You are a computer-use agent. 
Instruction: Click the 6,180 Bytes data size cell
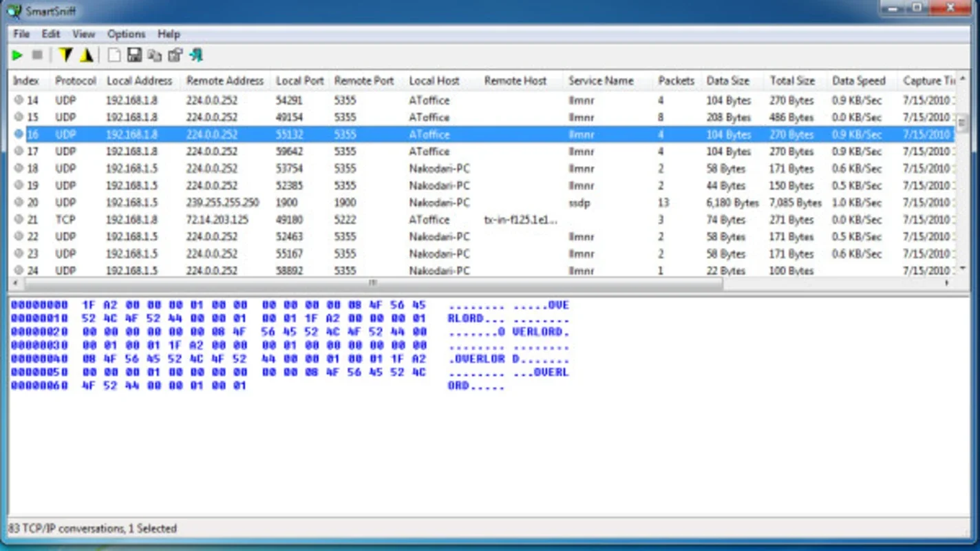[x=732, y=202]
